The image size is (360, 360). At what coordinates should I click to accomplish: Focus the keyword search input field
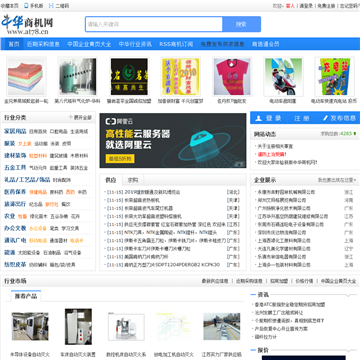[154, 24]
